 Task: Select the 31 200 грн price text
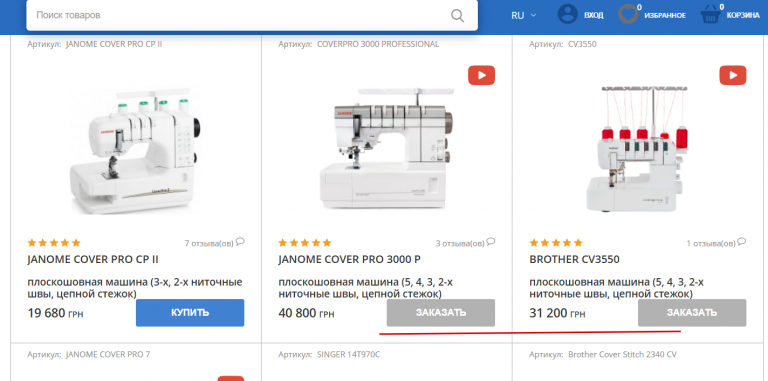pyautogui.click(x=558, y=313)
